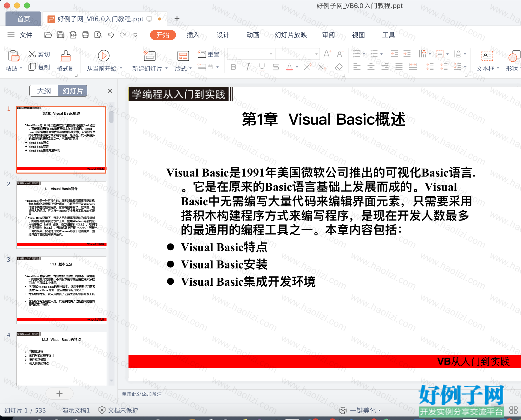Export to PDF icon
This screenshot has height=420, width=521.
[73, 35]
